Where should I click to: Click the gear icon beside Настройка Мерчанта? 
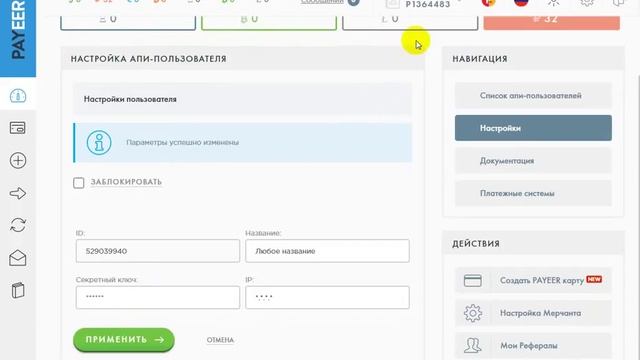[473, 313]
